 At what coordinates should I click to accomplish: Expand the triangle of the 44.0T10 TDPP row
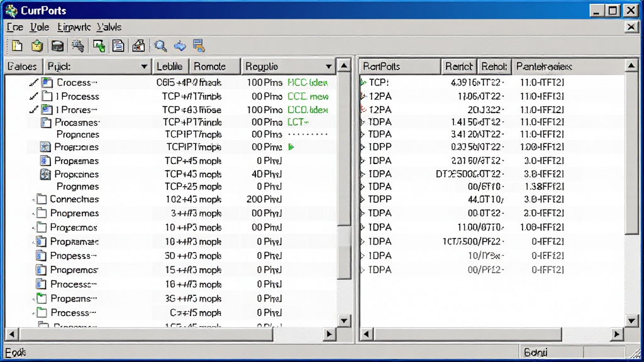pyautogui.click(x=362, y=199)
